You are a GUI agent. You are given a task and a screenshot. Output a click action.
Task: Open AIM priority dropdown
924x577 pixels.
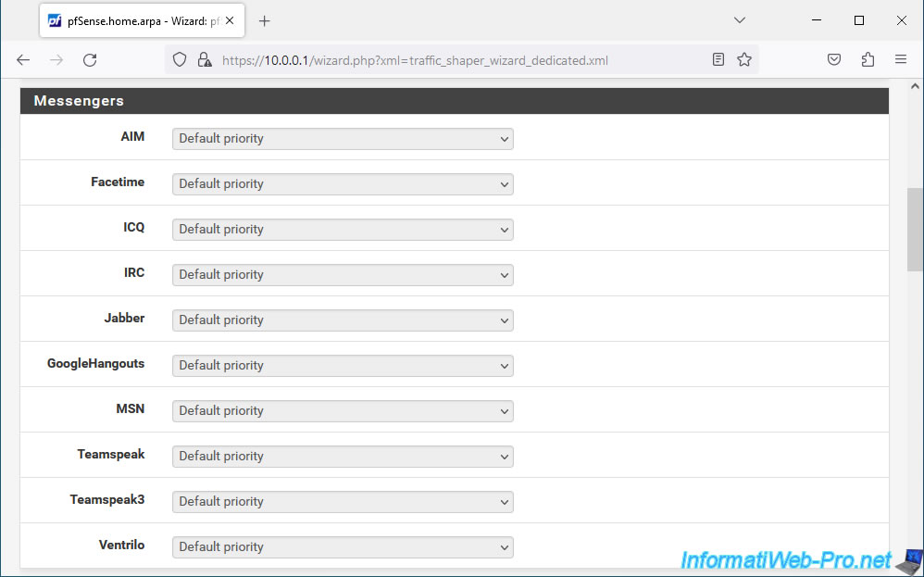click(x=343, y=139)
